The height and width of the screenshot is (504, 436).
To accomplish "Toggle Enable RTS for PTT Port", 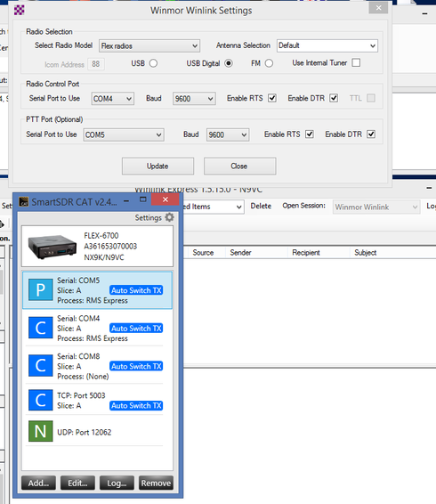I will [310, 134].
